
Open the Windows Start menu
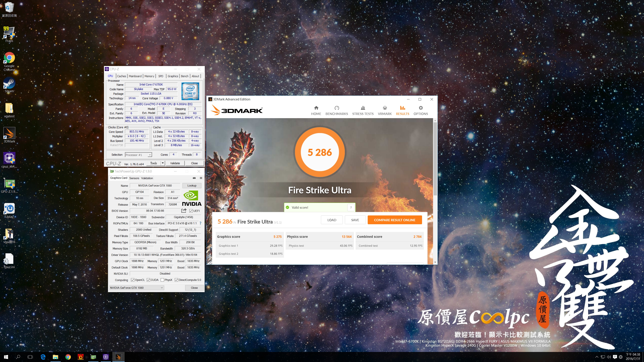pyautogui.click(x=6, y=357)
